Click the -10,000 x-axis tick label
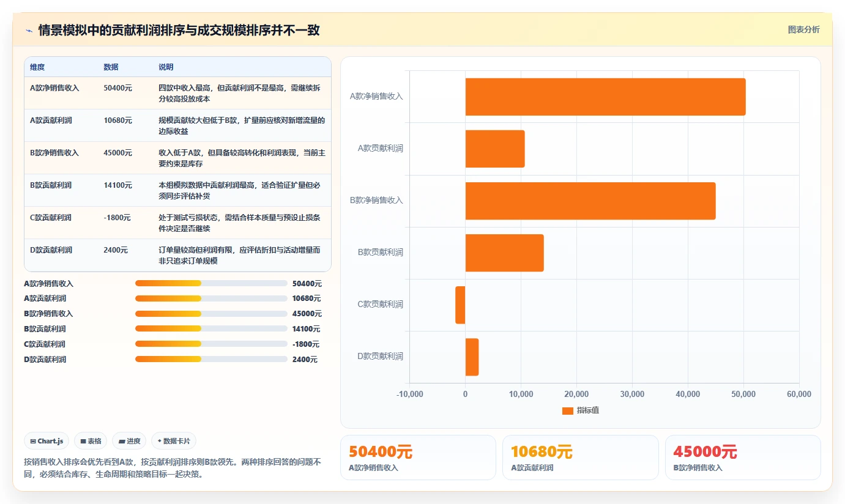The width and height of the screenshot is (845, 504). coord(409,395)
